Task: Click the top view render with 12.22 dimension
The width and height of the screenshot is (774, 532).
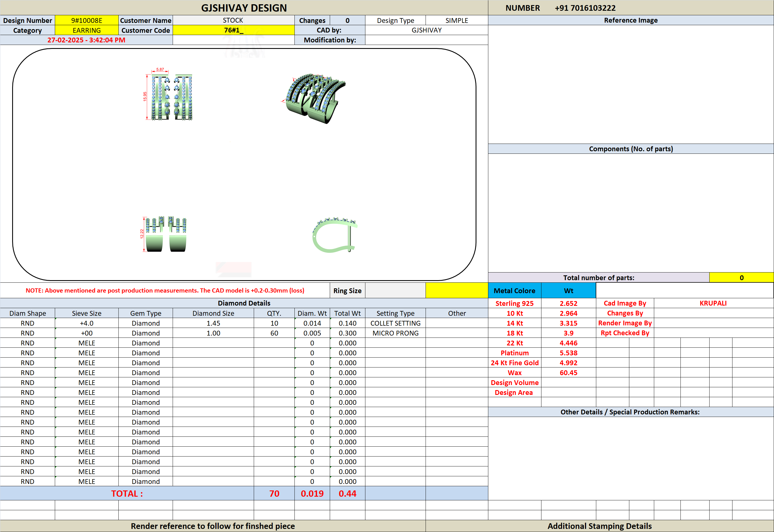Action: click(x=163, y=234)
